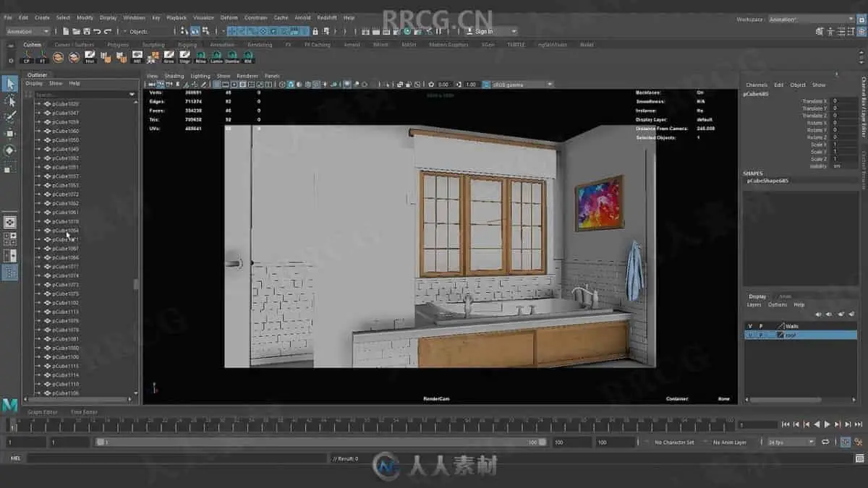Click the Open Scene folder icon
This screenshot has height=488, width=868.
(x=77, y=31)
